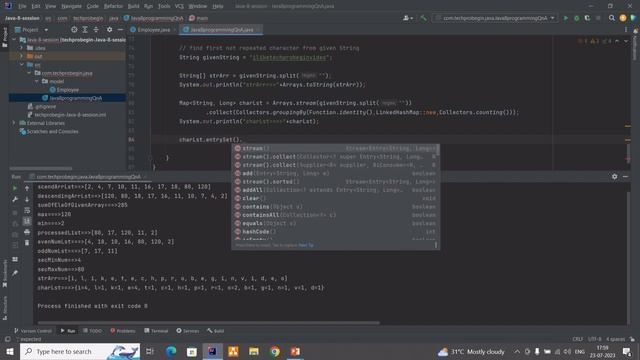Choose stream().sorted() from the completion popup
The width and height of the screenshot is (640, 360).
(335, 182)
